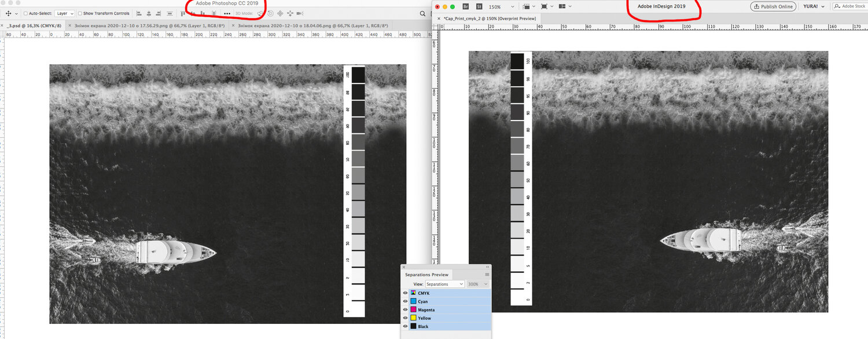Select the Cyan row label
Viewport: 868px width, 339px height.
[423, 301]
